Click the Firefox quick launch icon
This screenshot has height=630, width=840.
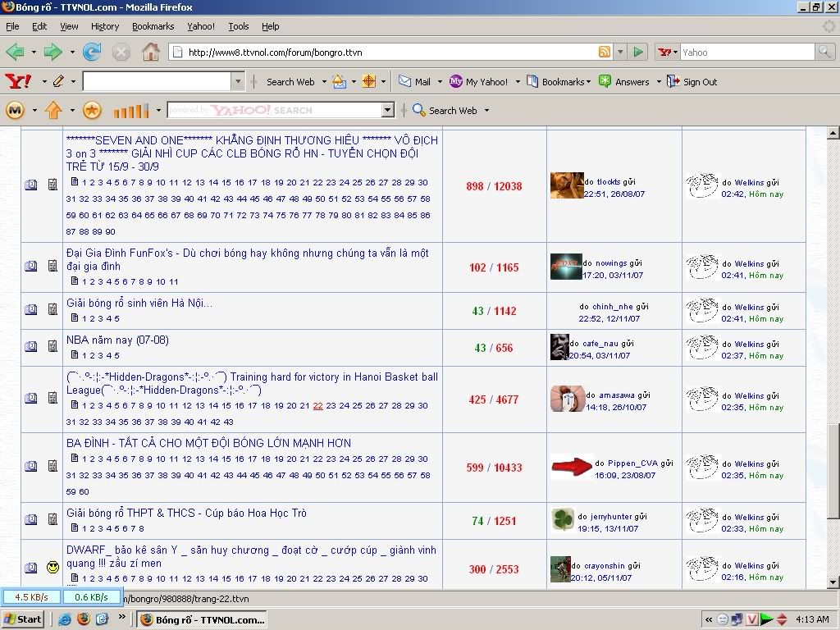click(84, 619)
